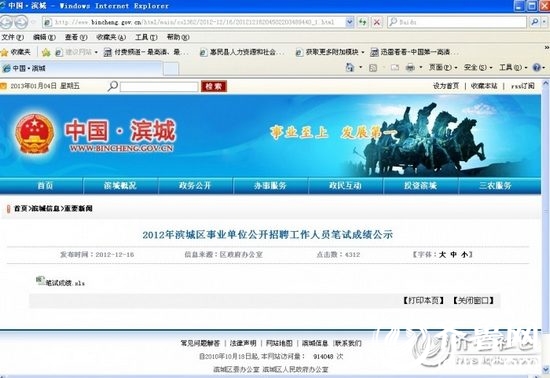Click the browser Back arrow button
The height and width of the screenshot is (378, 550).
(6, 22)
